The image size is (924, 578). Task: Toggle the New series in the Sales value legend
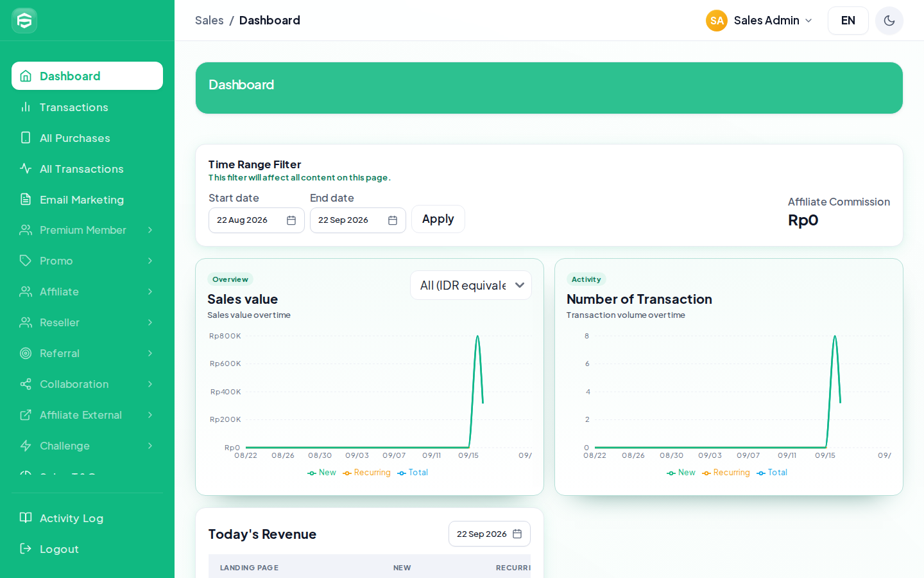(321, 473)
